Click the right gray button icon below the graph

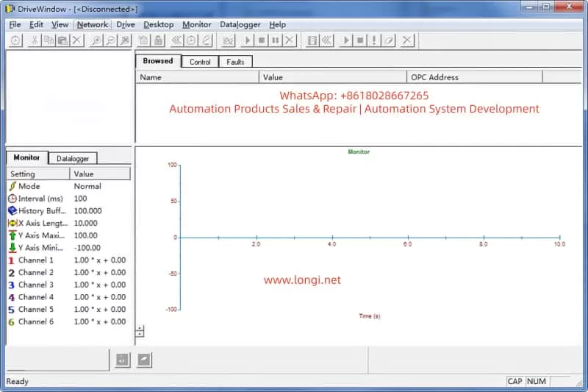tap(144, 360)
